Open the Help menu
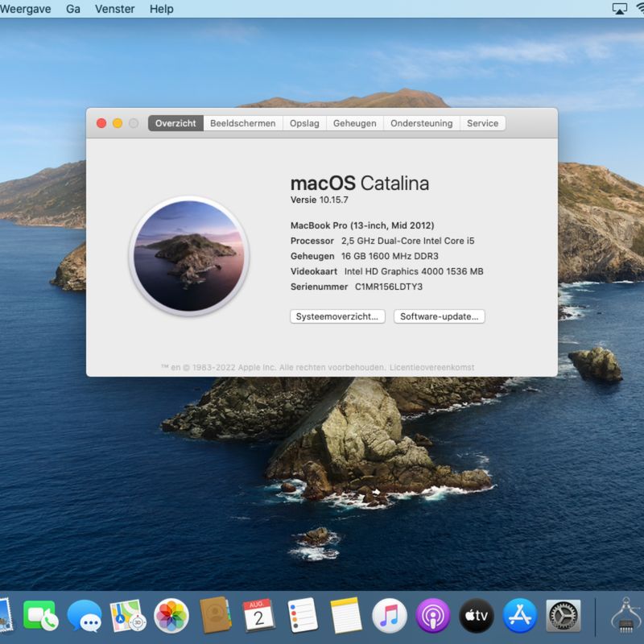 click(162, 9)
